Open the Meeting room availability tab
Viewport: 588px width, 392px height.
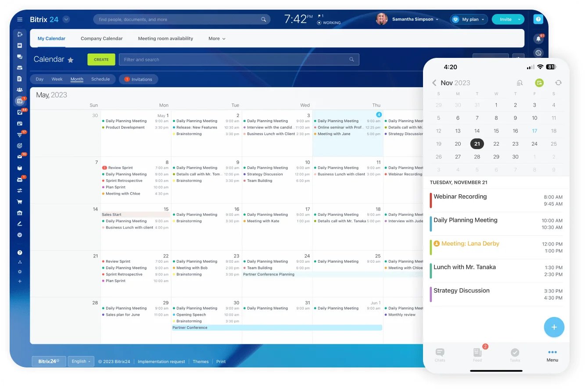165,39
